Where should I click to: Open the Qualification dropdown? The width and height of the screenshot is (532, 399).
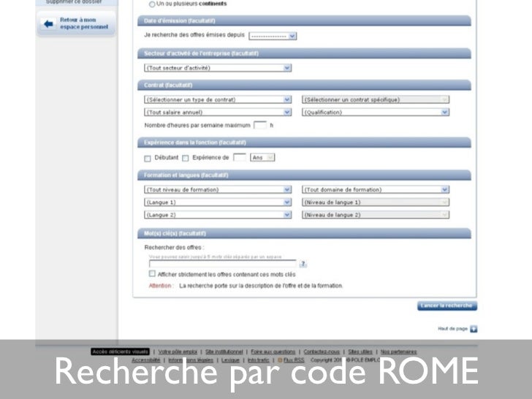click(376, 112)
